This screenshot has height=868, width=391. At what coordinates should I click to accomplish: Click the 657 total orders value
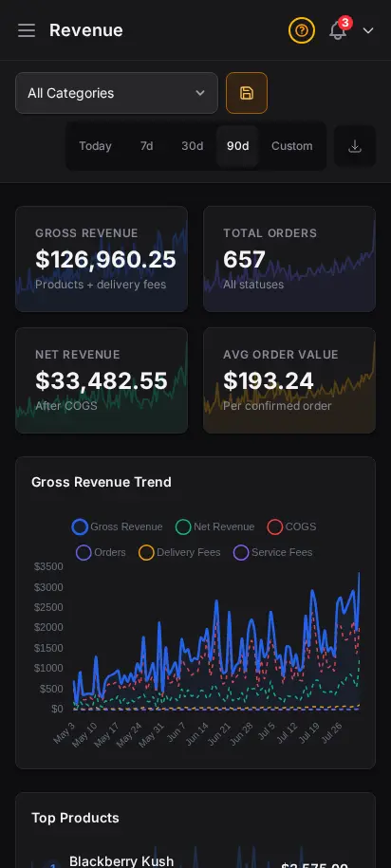point(244,260)
